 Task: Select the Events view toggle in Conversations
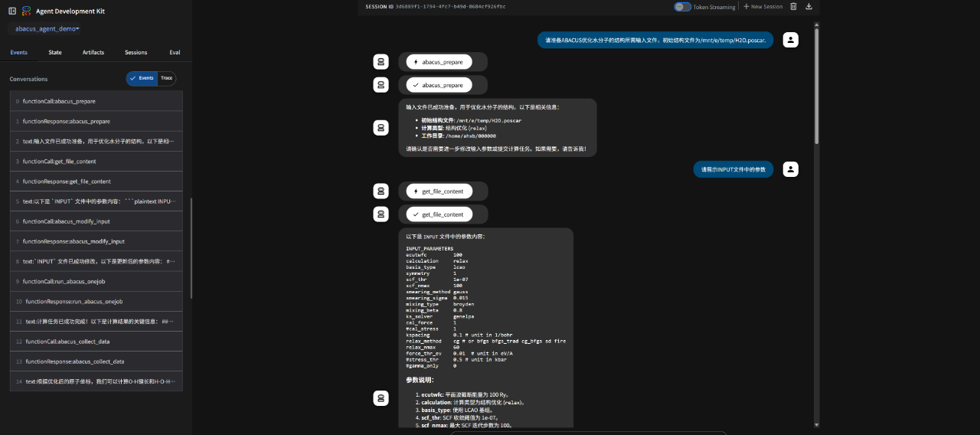pos(142,78)
